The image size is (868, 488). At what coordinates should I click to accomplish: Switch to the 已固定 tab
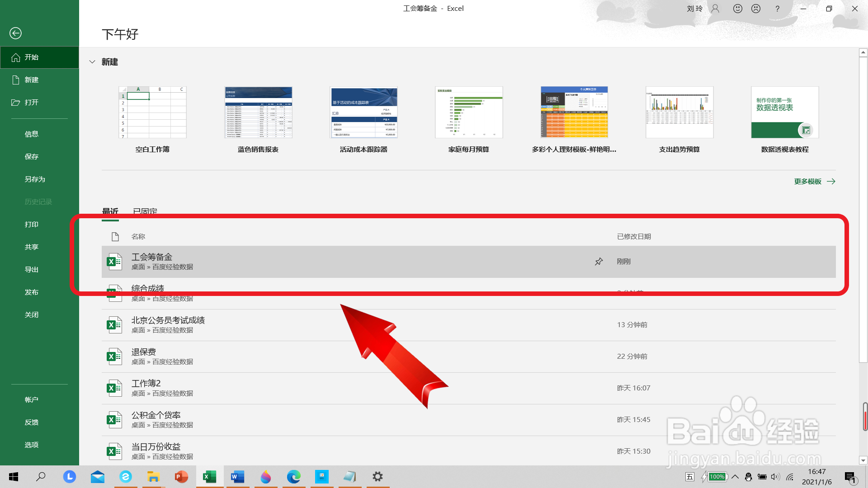(x=145, y=211)
